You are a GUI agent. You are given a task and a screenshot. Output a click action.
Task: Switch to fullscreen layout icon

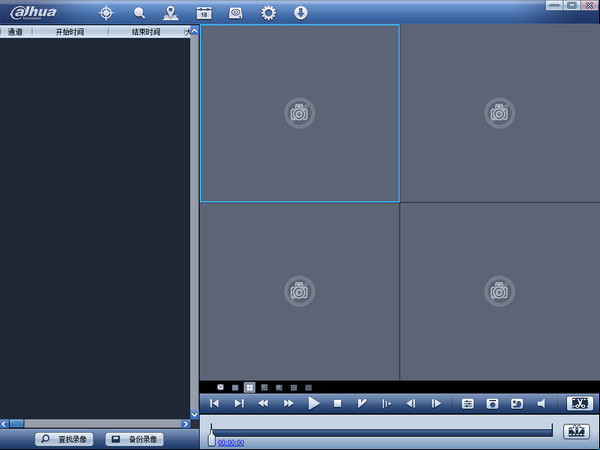pos(220,387)
